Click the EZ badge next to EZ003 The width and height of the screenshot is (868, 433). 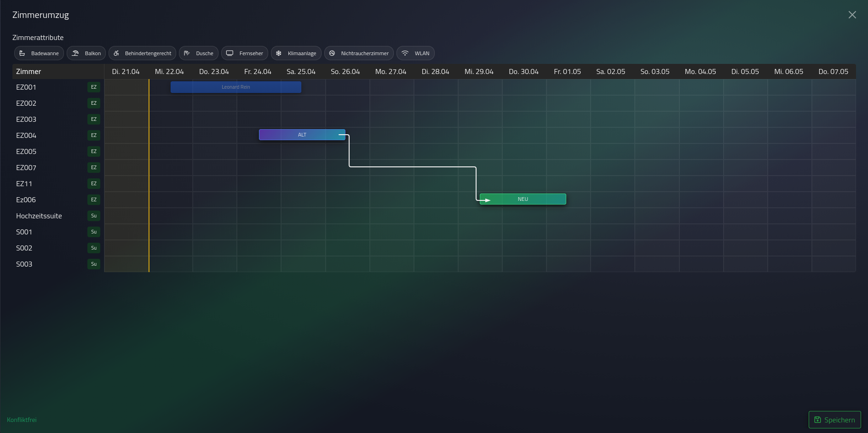[94, 119]
